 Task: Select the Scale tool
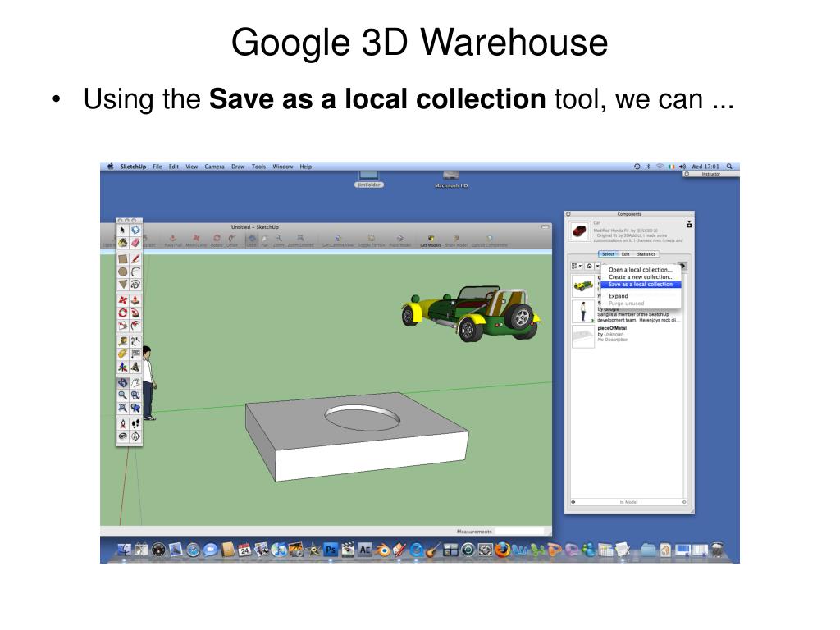[x=123, y=326]
